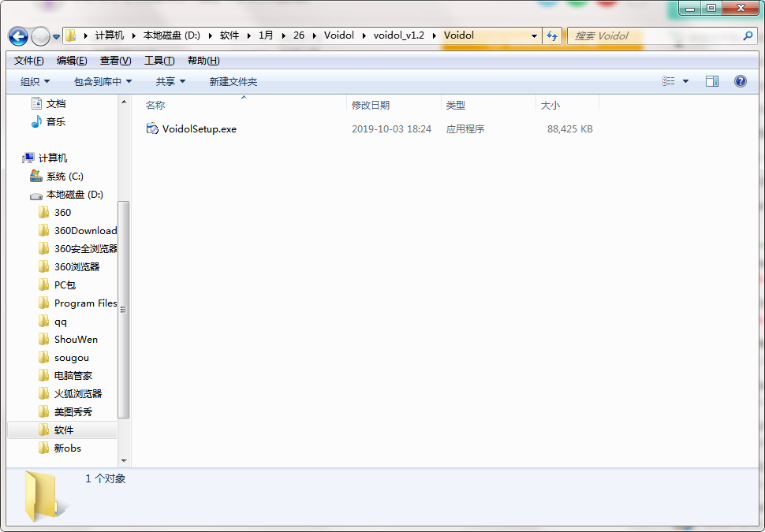This screenshot has height=532, width=765.
Task: Select the VoidolSetup.exe file icon
Action: pos(152,128)
